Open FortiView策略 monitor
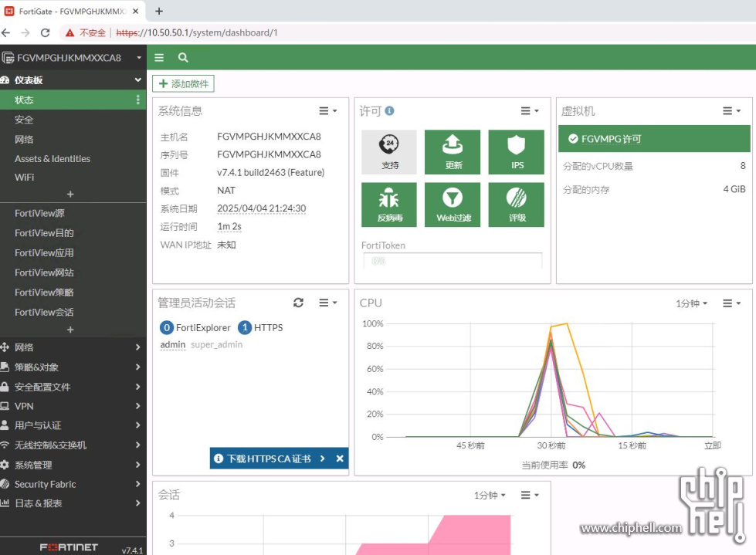The width and height of the screenshot is (756, 555). point(73,293)
